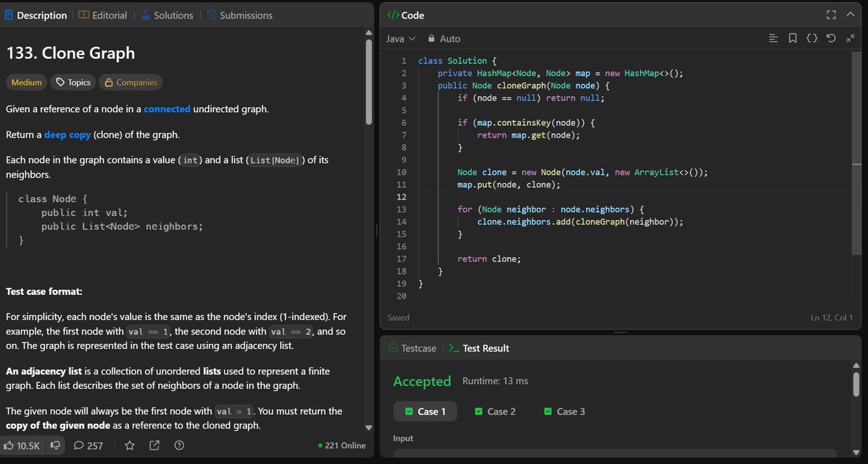
Task: Open the Solutions tab
Action: 167,15
